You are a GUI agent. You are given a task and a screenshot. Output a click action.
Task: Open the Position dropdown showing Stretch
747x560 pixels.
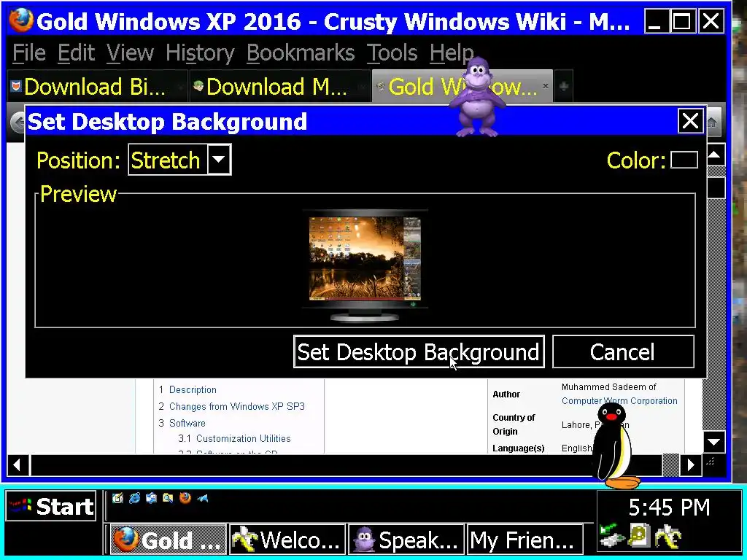(179, 160)
